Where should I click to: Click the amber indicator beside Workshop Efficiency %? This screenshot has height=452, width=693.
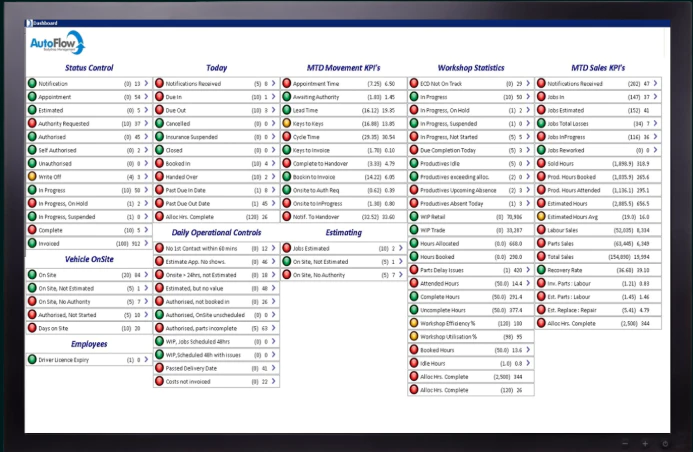click(414, 323)
